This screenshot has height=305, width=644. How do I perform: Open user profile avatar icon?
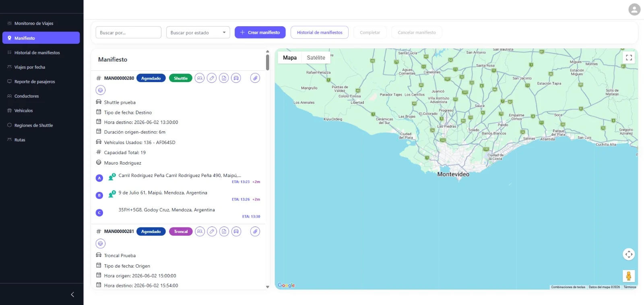pyautogui.click(x=634, y=9)
